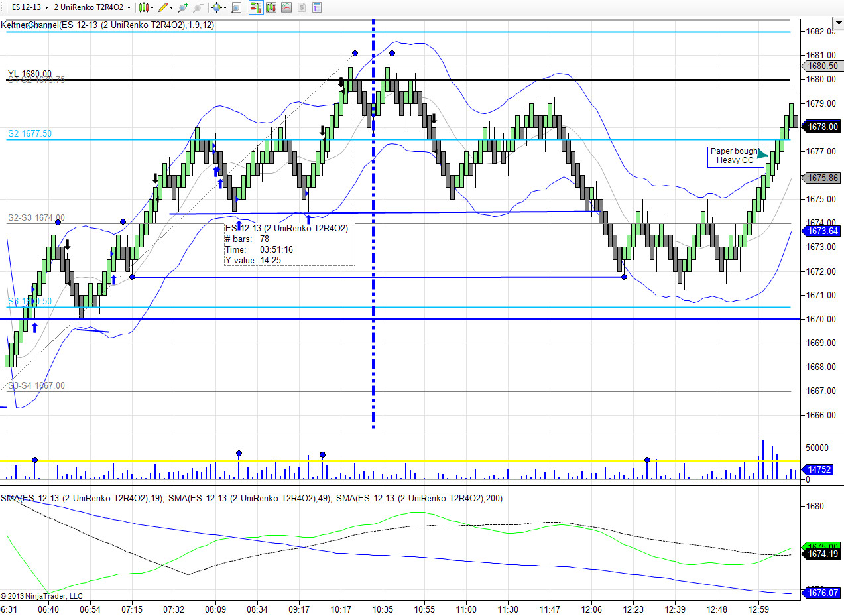Click the 12:23 time axis label

(634, 609)
